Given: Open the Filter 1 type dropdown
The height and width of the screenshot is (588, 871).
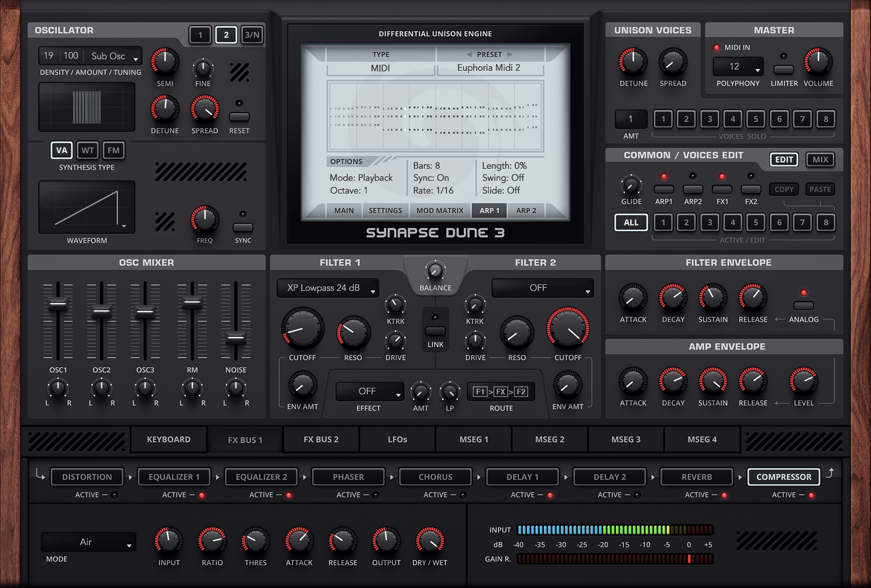Looking at the screenshot, I should click(x=327, y=288).
